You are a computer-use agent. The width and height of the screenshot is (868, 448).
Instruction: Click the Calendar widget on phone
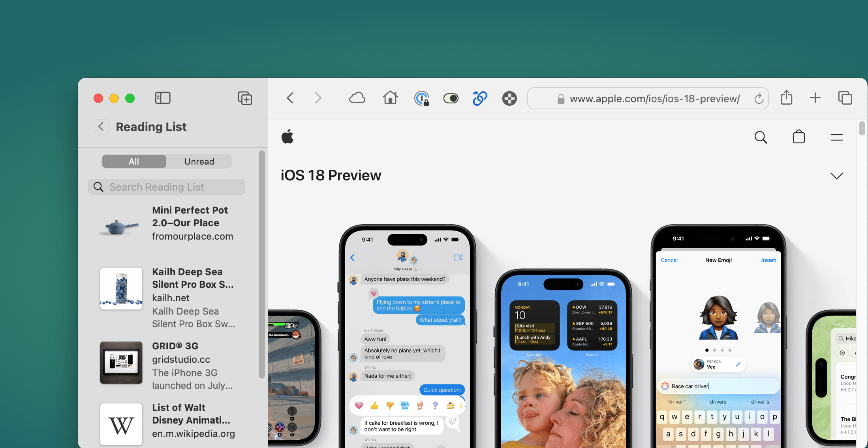click(534, 326)
